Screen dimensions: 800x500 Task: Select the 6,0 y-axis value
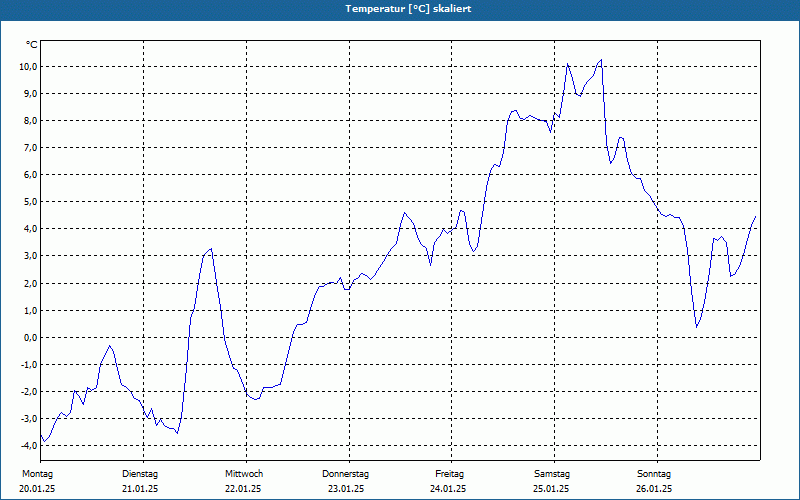point(29,174)
